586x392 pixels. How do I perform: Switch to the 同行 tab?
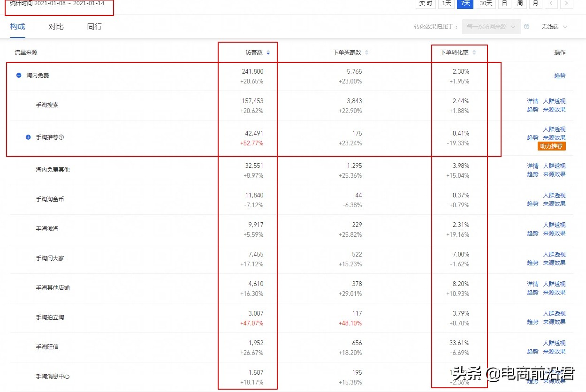(94, 27)
